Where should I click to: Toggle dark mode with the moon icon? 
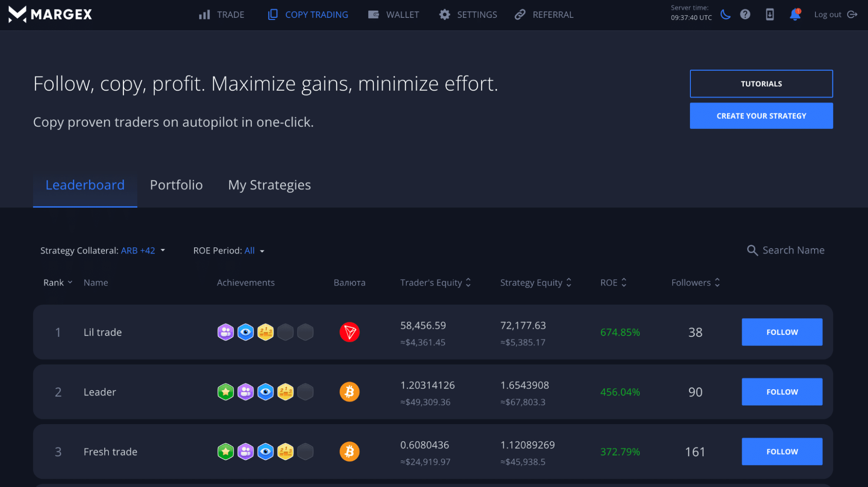pos(725,14)
